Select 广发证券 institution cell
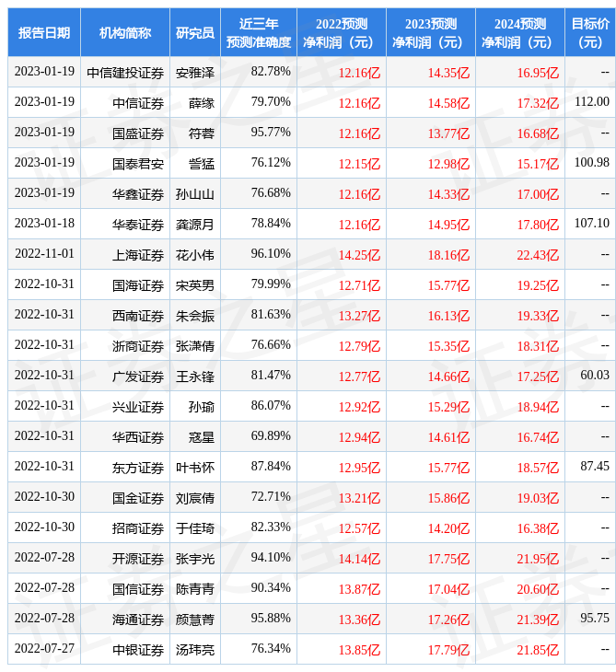Image resolution: width=616 pixels, height=672 pixels. point(125,377)
